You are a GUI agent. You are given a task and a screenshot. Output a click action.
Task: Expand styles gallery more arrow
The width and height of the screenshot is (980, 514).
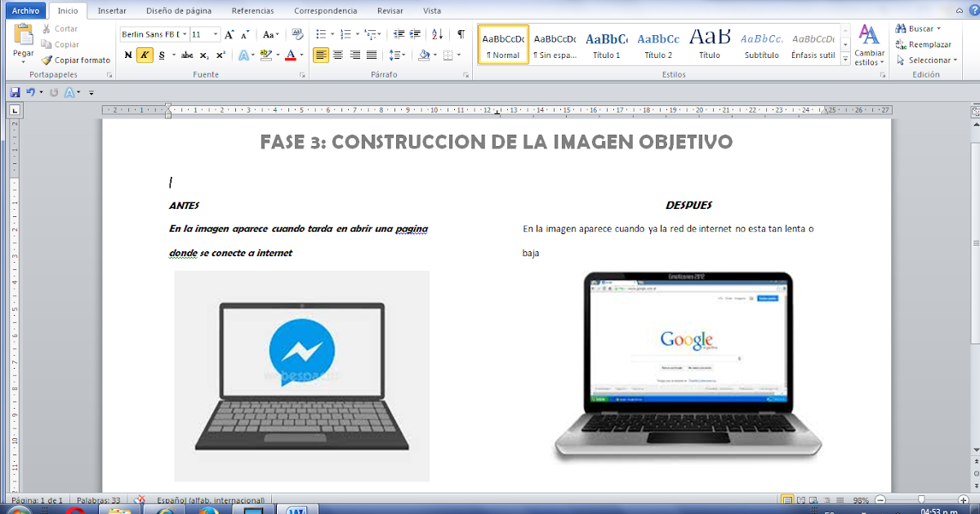844,59
